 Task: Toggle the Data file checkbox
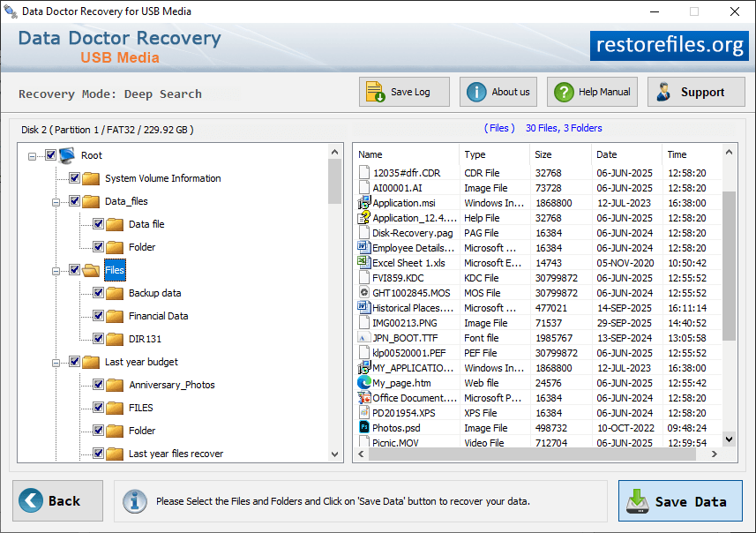click(98, 223)
